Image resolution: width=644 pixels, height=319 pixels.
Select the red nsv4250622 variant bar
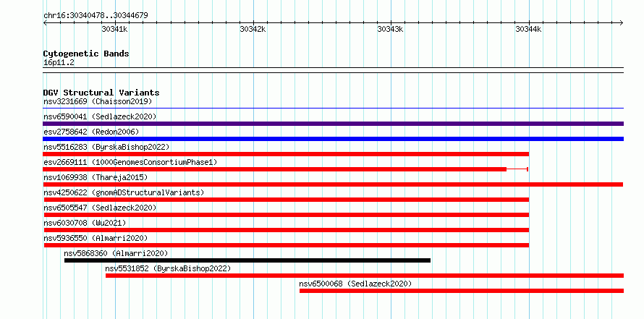pos(286,200)
